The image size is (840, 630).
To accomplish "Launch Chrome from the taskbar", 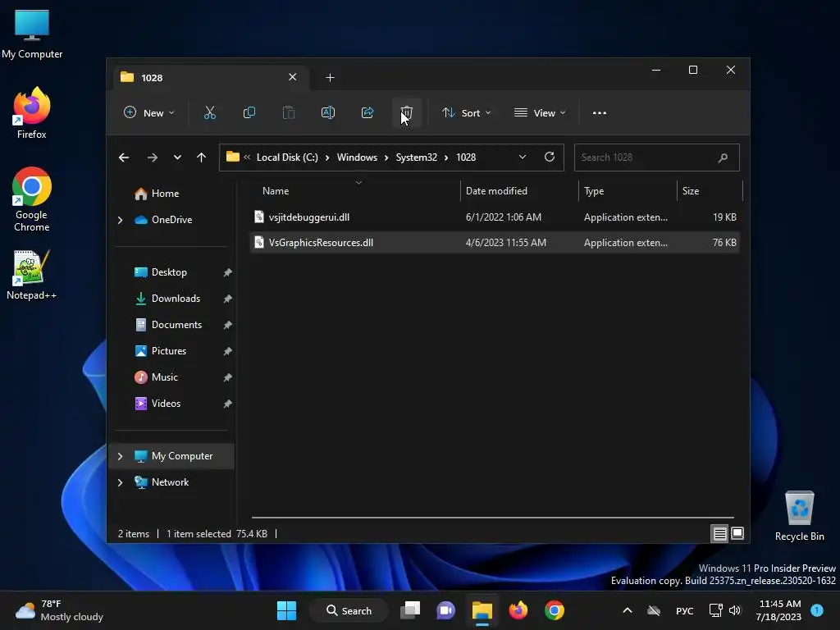I will coord(555,610).
